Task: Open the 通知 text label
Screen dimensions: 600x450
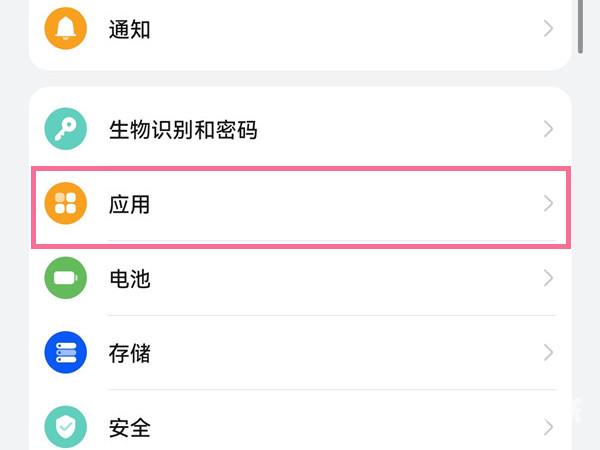Action: pos(129,29)
